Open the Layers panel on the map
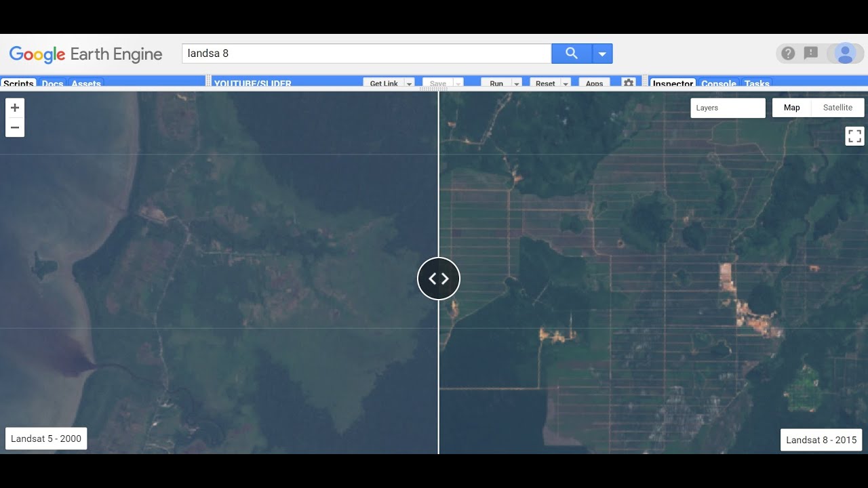The image size is (868, 488). [x=728, y=108]
